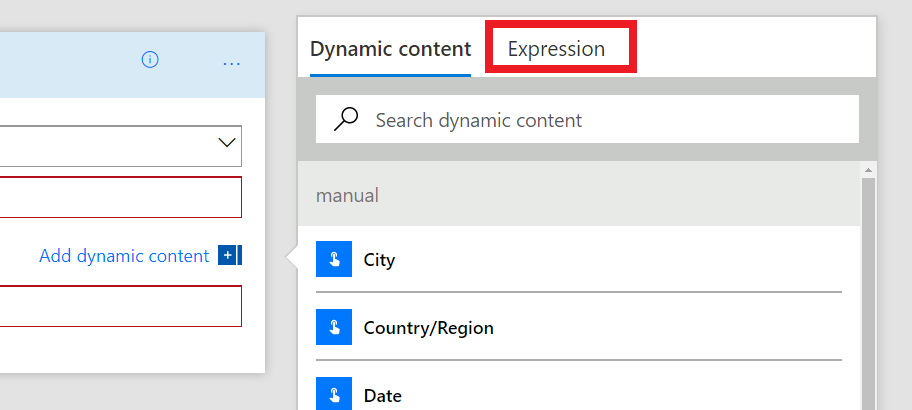Select the Dynamic content tab

[x=390, y=49]
